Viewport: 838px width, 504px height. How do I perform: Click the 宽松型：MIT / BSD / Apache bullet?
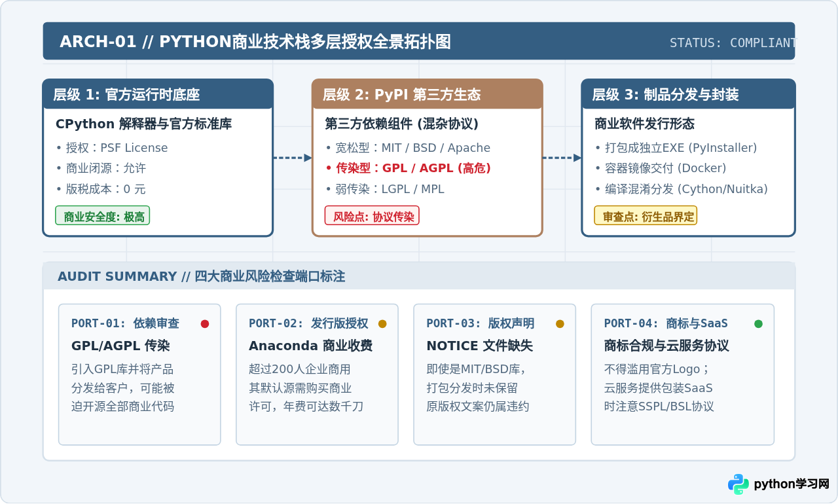coord(408,148)
